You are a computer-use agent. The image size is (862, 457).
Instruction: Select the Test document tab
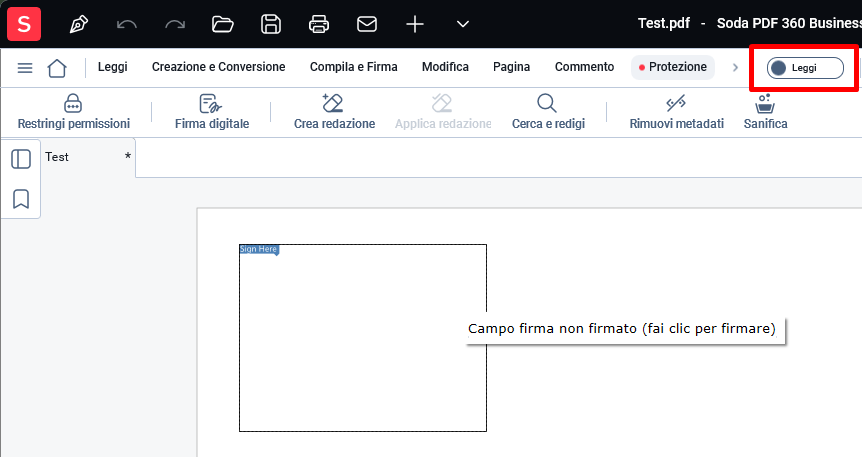[x=88, y=157]
